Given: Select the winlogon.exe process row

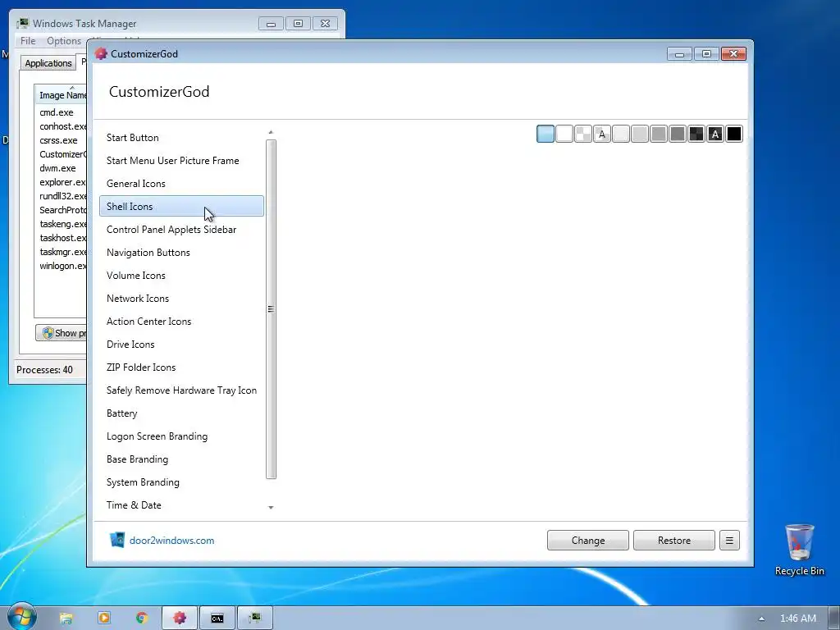Looking at the screenshot, I should pyautogui.click(x=61, y=266).
